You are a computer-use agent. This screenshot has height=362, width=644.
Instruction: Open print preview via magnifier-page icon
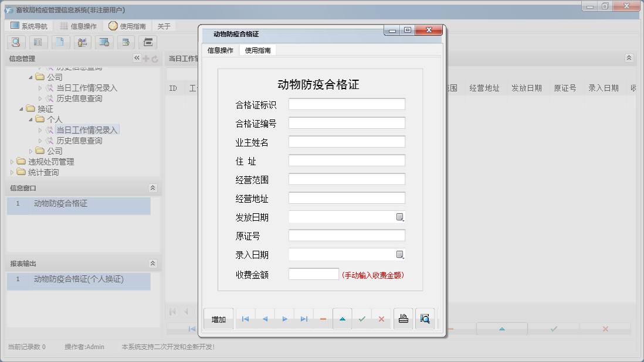(x=425, y=319)
